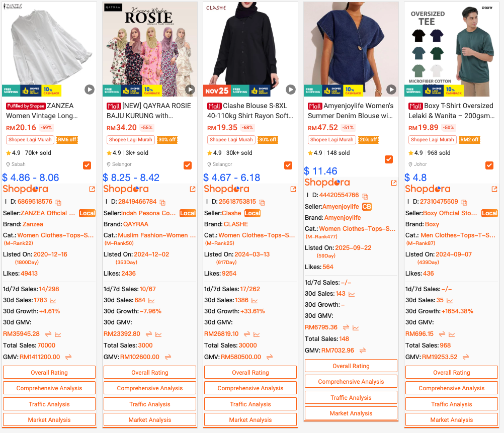The height and width of the screenshot is (433, 504).
Task: Show the 30d Sales trend chart for 1783
Action: tap(53, 301)
